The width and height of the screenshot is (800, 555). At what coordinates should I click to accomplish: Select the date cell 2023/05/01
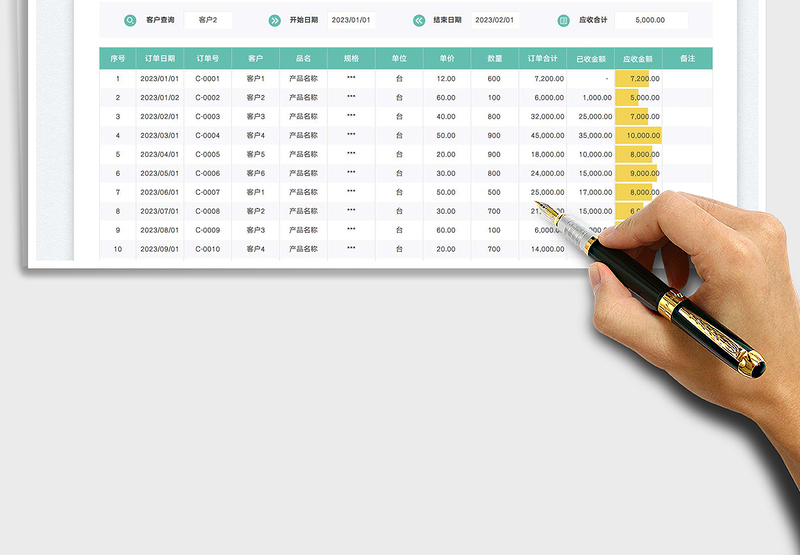click(x=160, y=173)
